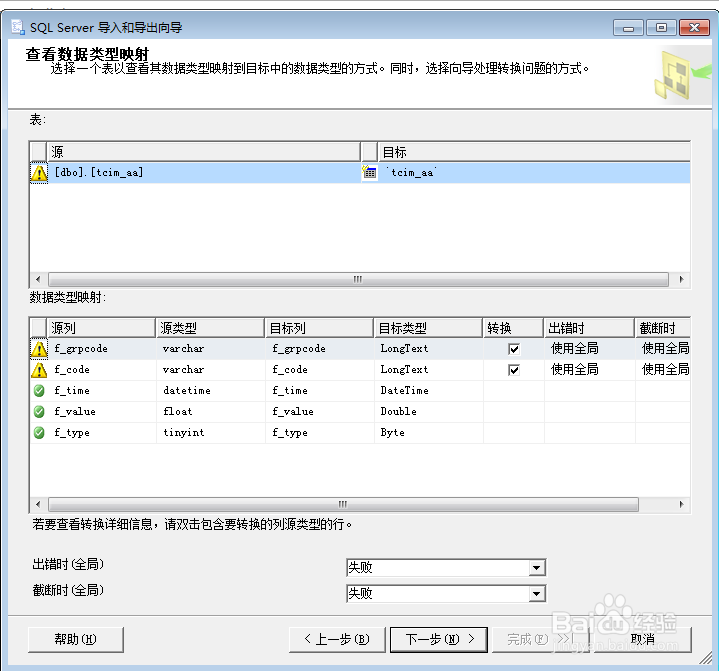This screenshot has height=671, width=719.
Task: Click the `tcim_aa` destination cell
Action: click(x=534, y=172)
